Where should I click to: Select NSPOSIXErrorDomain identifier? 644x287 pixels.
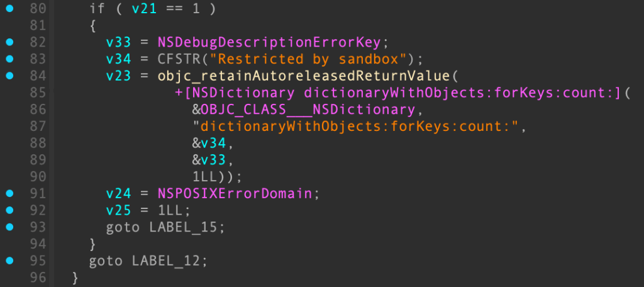tap(235, 193)
